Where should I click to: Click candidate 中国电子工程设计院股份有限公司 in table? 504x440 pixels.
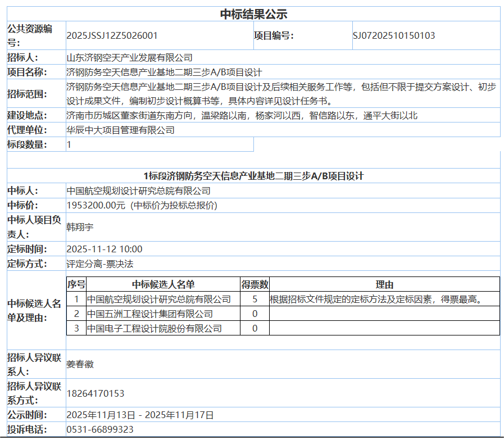[x=155, y=328]
